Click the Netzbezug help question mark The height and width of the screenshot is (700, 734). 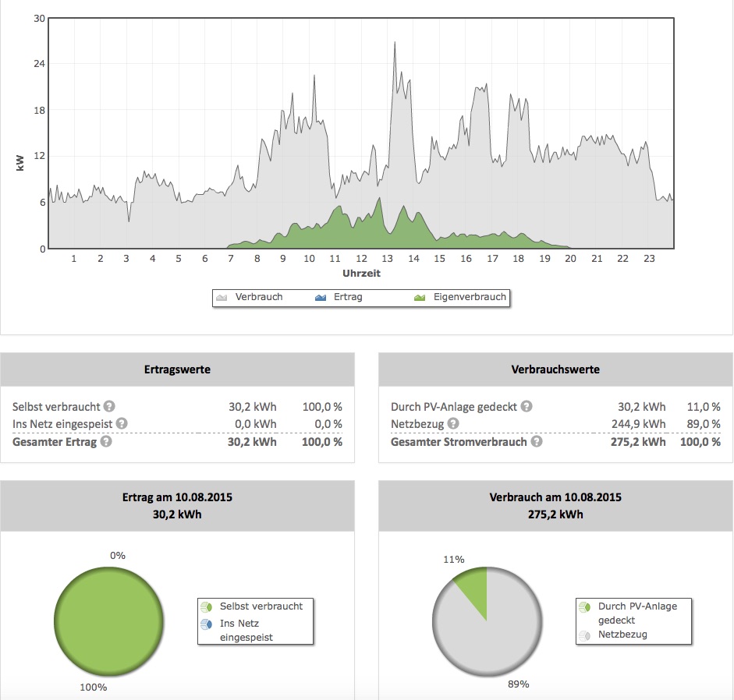[454, 423]
